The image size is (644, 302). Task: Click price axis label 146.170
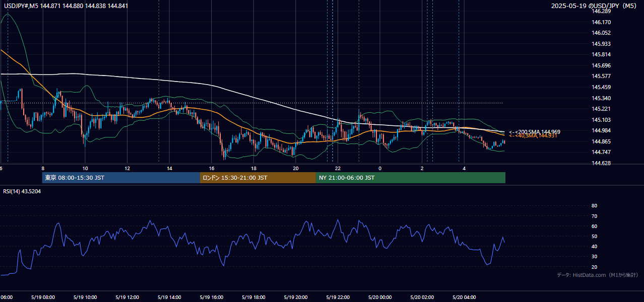(x=602, y=22)
